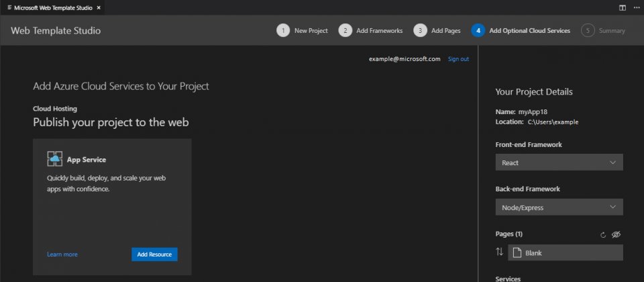The image size is (644, 282).
Task: Click the App Service card title
Action: click(x=87, y=160)
